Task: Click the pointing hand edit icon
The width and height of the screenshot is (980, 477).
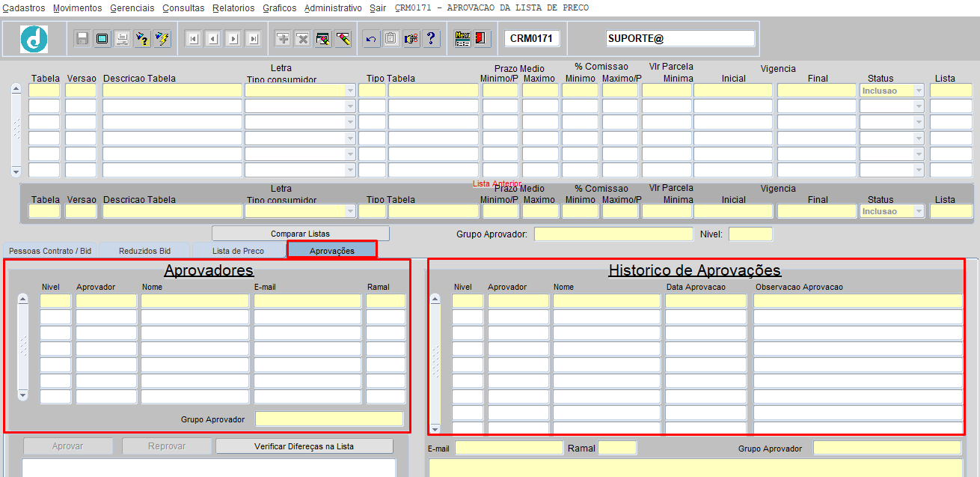Action: [411, 39]
